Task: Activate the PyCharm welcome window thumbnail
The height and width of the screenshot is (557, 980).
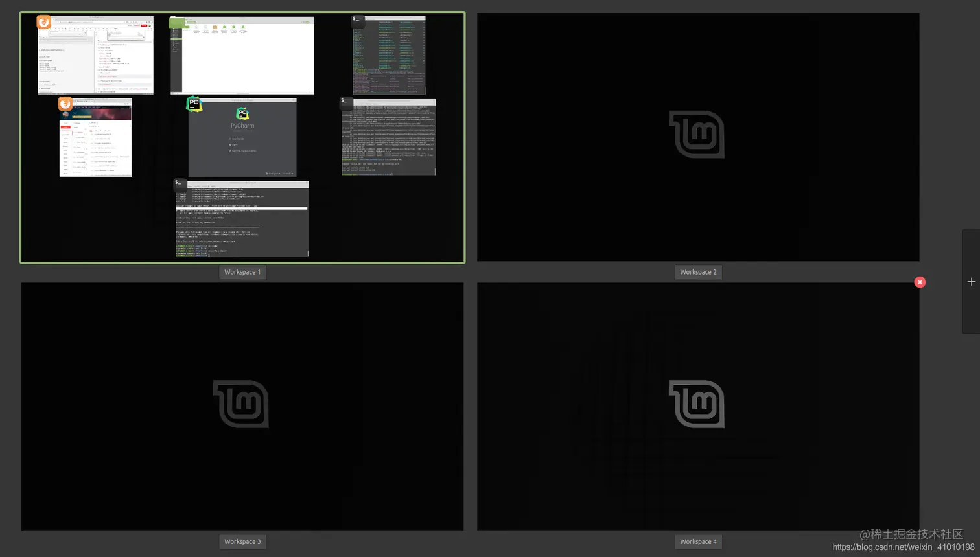Action: click(x=242, y=137)
